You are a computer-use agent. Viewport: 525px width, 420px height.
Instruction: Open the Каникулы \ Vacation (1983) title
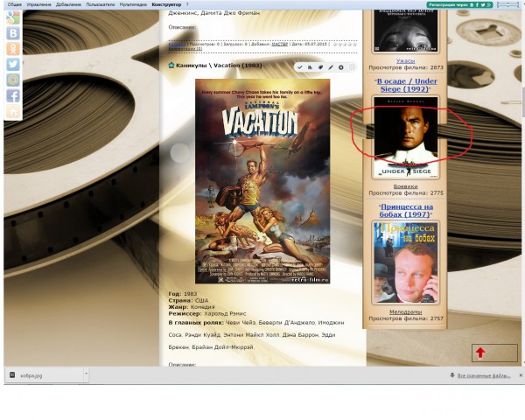[x=219, y=66]
